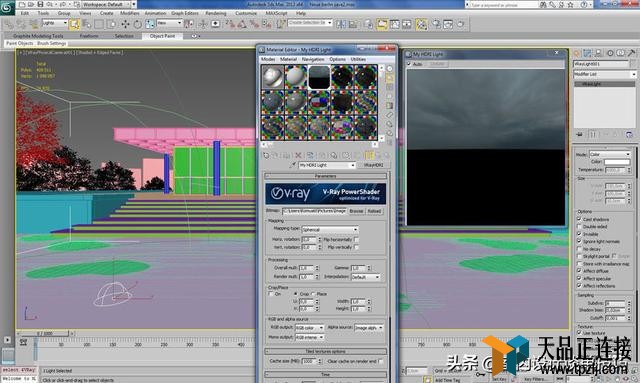Click the Render Production teapot icon
Viewport: 640px width, 383px height.
click(460, 24)
